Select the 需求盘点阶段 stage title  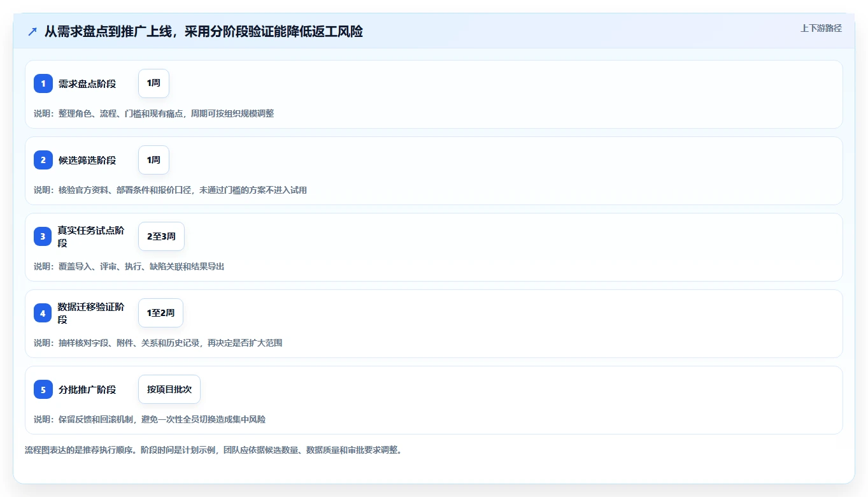pyautogui.click(x=87, y=83)
